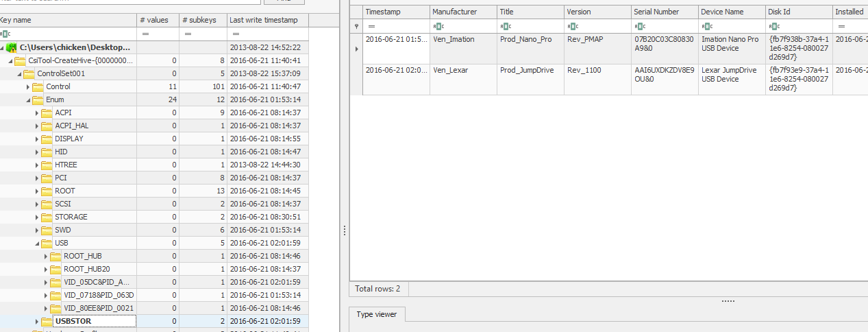Click the Last write timestamp filter field
This screenshot has width=868, height=332.
click(x=267, y=34)
